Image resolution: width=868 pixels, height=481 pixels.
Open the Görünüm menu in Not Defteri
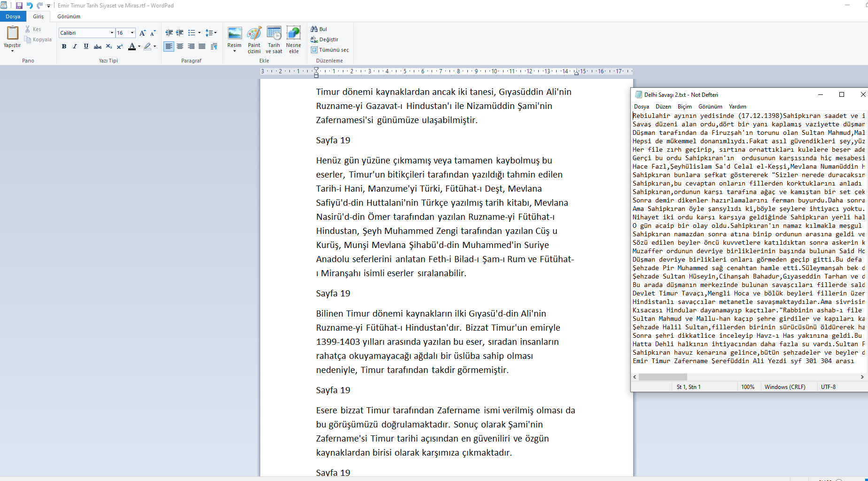click(x=710, y=107)
